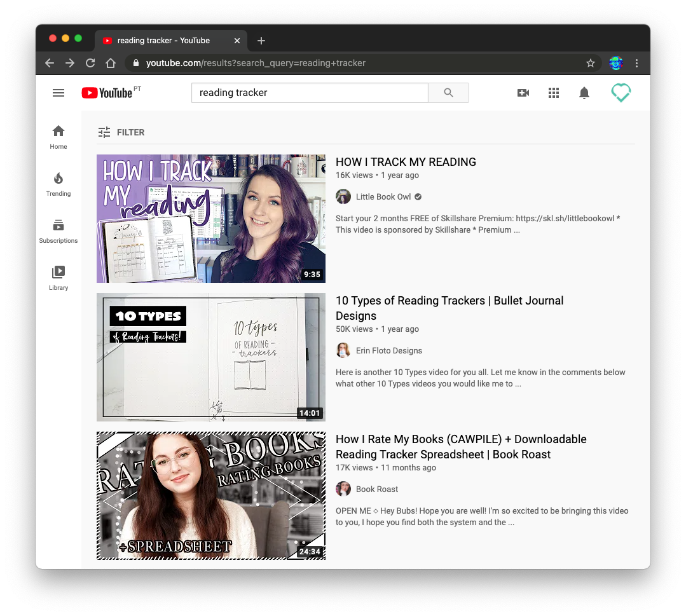Screen dimensions: 686x616
Task: Open Subscriptions in sidebar
Action: point(58,231)
